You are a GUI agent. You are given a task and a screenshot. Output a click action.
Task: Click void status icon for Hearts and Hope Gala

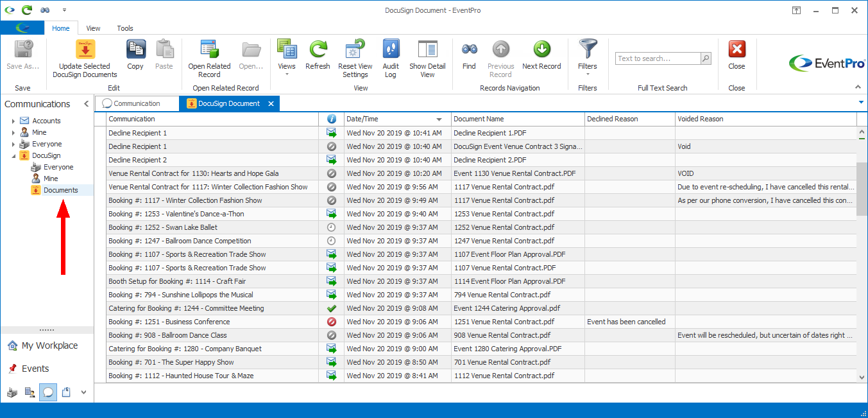point(332,173)
